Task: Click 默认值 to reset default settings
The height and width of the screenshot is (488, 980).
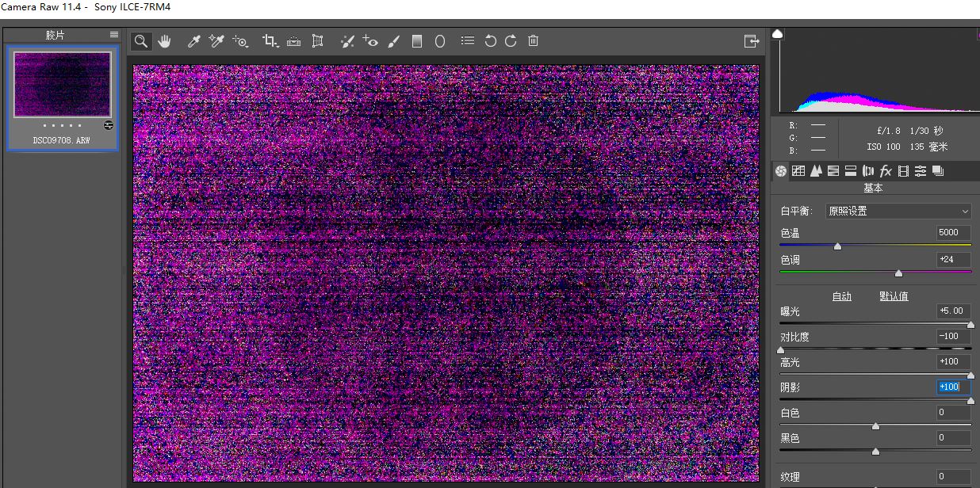Action: pos(894,295)
